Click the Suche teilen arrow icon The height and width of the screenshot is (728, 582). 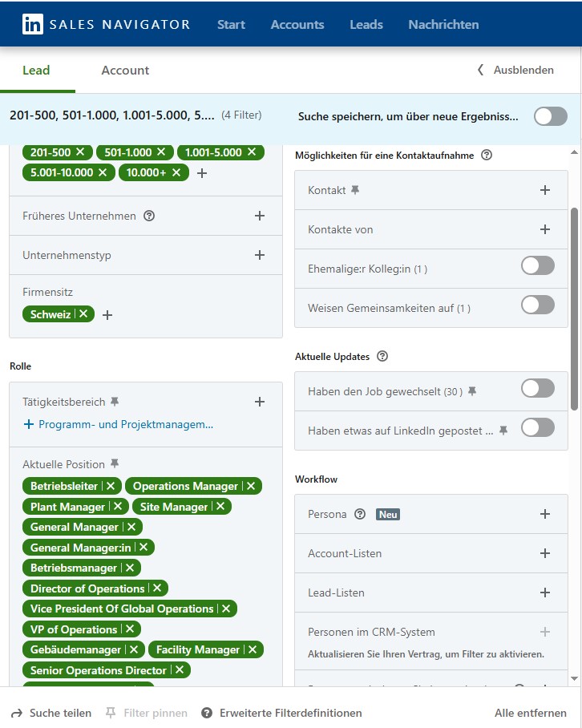(x=17, y=713)
